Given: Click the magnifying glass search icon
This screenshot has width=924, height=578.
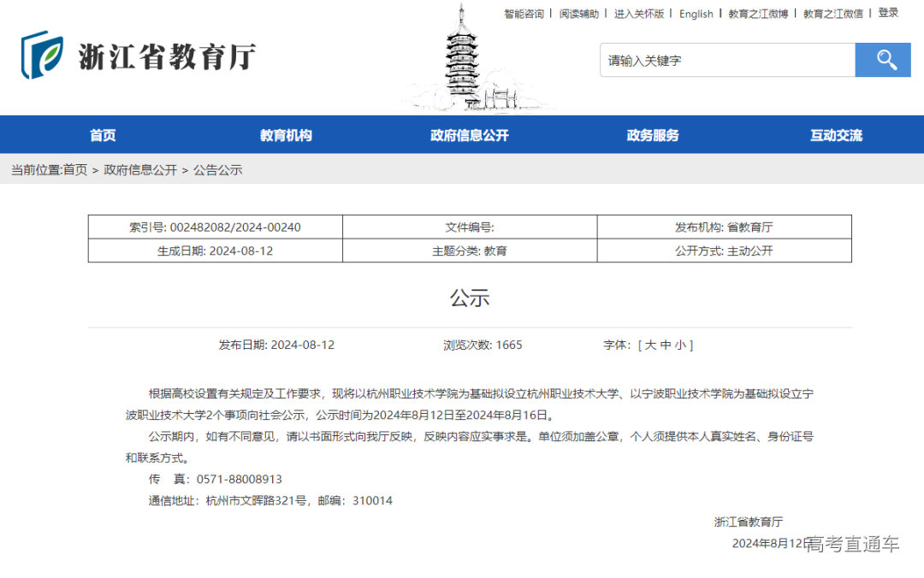Looking at the screenshot, I should [x=883, y=60].
